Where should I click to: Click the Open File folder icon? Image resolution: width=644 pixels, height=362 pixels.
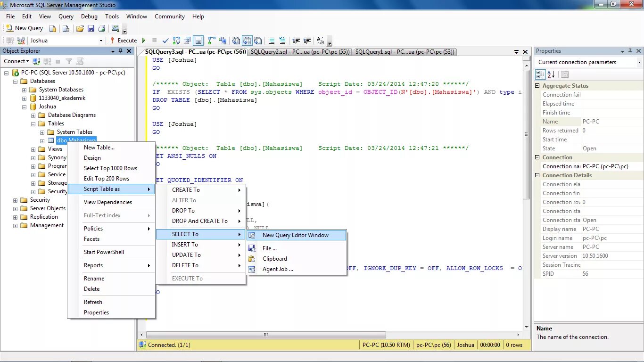point(80,28)
